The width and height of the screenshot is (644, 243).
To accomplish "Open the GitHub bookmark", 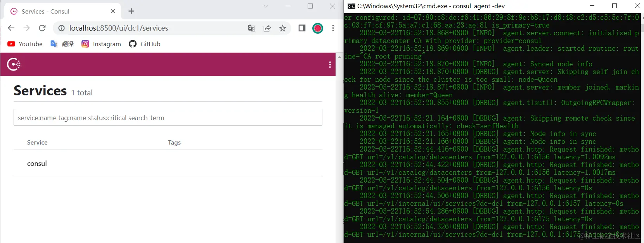I will point(144,44).
